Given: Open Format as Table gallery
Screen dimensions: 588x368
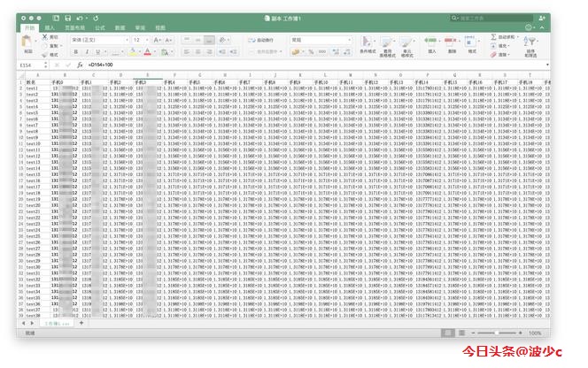Looking at the screenshot, I should pos(387,47).
